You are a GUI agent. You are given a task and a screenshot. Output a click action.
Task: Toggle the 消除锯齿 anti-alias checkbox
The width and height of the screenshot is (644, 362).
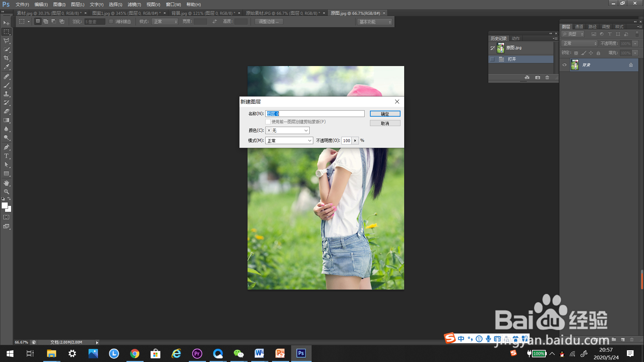111,21
